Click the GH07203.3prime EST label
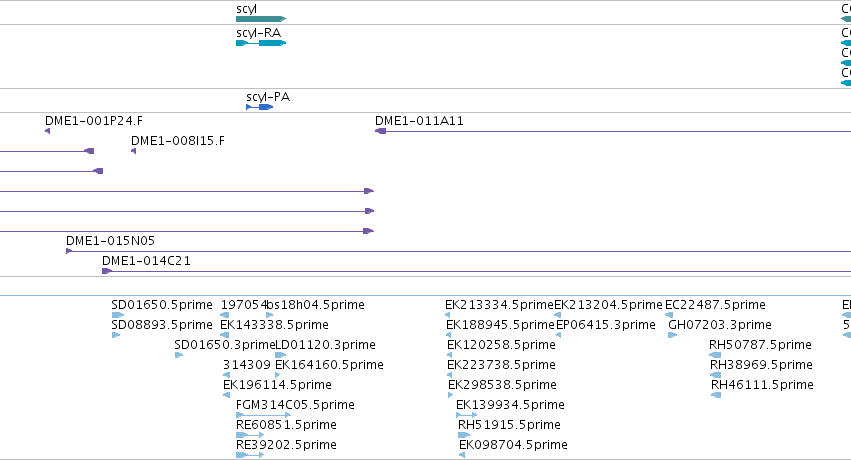The image size is (851, 460). coord(720,325)
